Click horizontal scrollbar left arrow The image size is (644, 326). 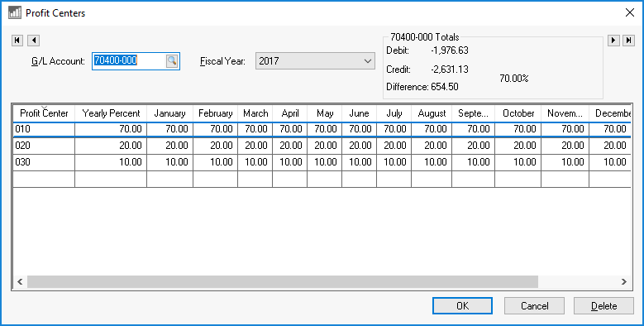point(20,281)
